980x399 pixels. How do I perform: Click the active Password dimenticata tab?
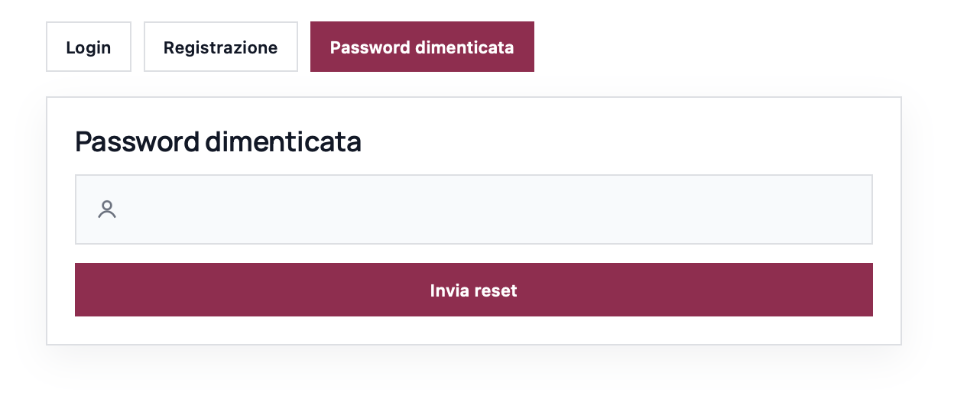(x=422, y=47)
